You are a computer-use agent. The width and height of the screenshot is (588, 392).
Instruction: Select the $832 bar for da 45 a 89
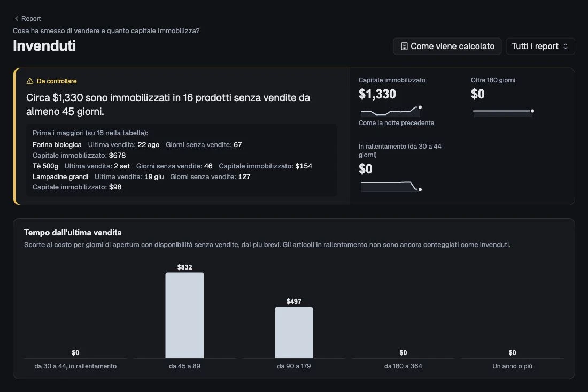pyautogui.click(x=184, y=315)
